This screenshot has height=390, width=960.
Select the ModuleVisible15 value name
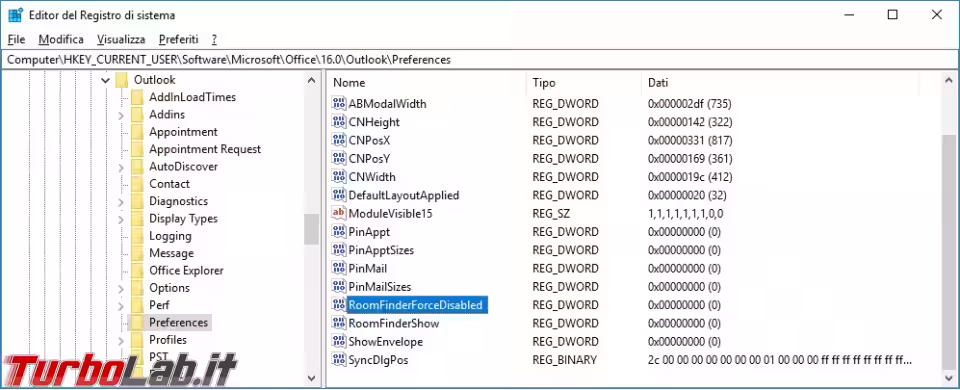click(391, 213)
